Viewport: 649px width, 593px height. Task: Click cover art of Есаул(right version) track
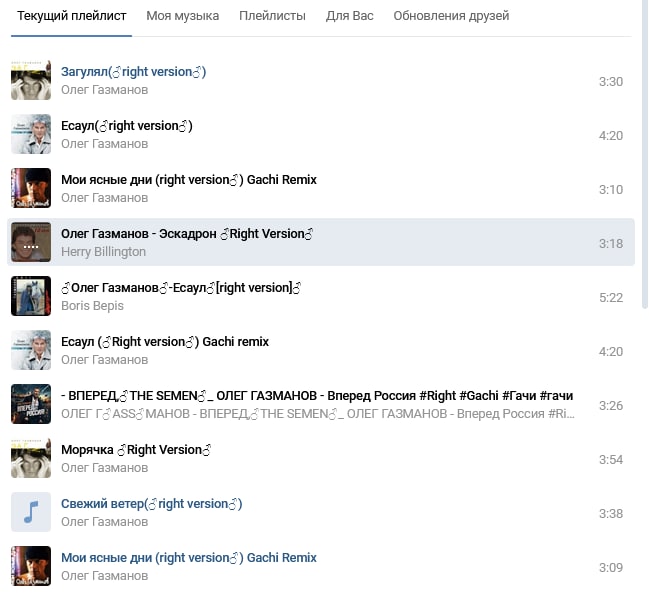click(x=31, y=134)
